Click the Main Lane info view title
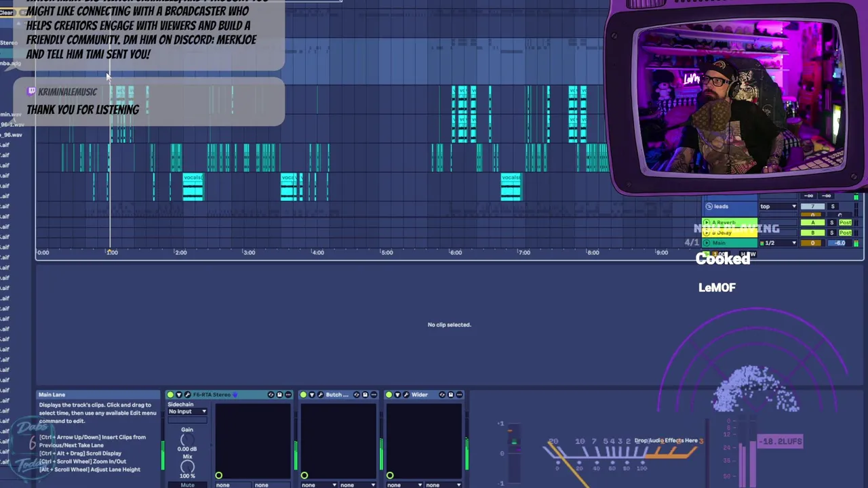868x488 pixels. [x=52, y=394]
